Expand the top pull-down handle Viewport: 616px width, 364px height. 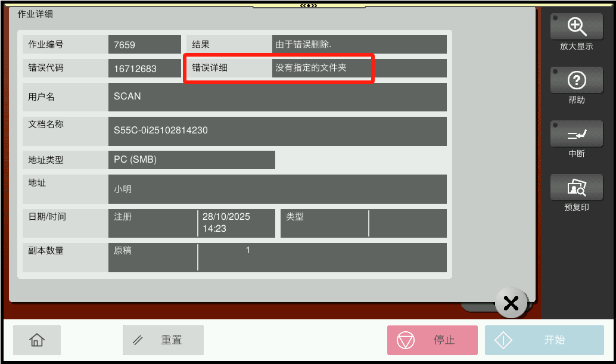point(308,5)
